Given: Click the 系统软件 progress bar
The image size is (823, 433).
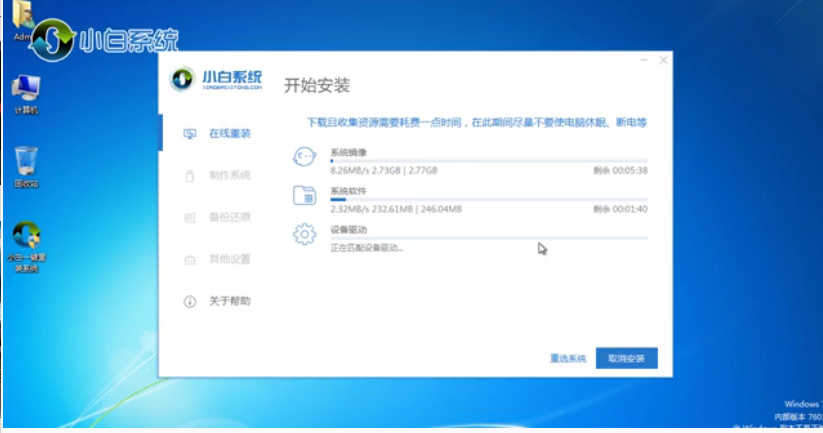Looking at the screenshot, I should click(488, 199).
